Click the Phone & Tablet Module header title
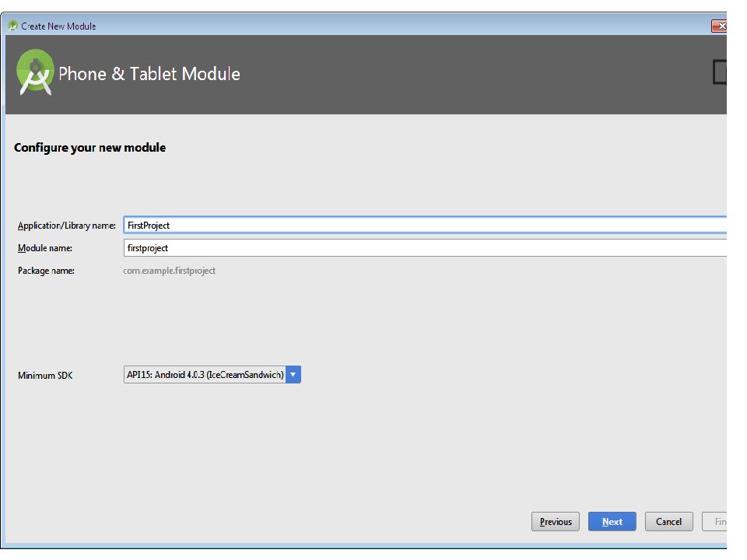This screenshot has width=747, height=560. coord(149,74)
